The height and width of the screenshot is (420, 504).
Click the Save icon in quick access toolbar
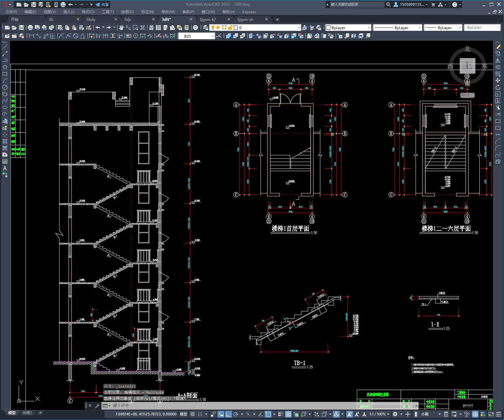(x=34, y=5)
